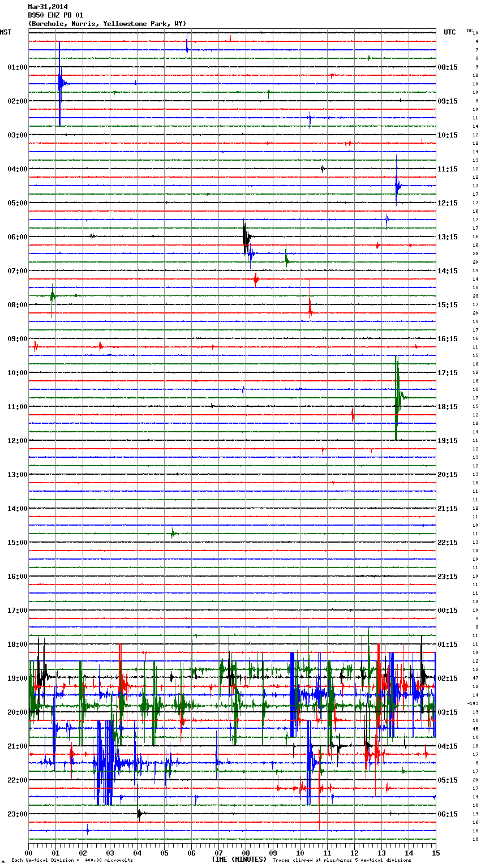
Task: Select the 15:00 MST row label
Action: [x=18, y=543]
